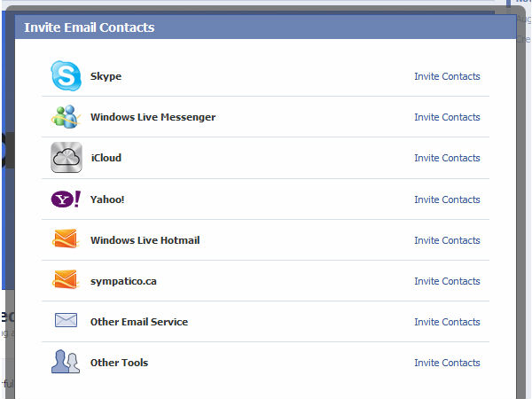
Task: Invite Contacts from sympatico.ca
Action: [x=447, y=281]
